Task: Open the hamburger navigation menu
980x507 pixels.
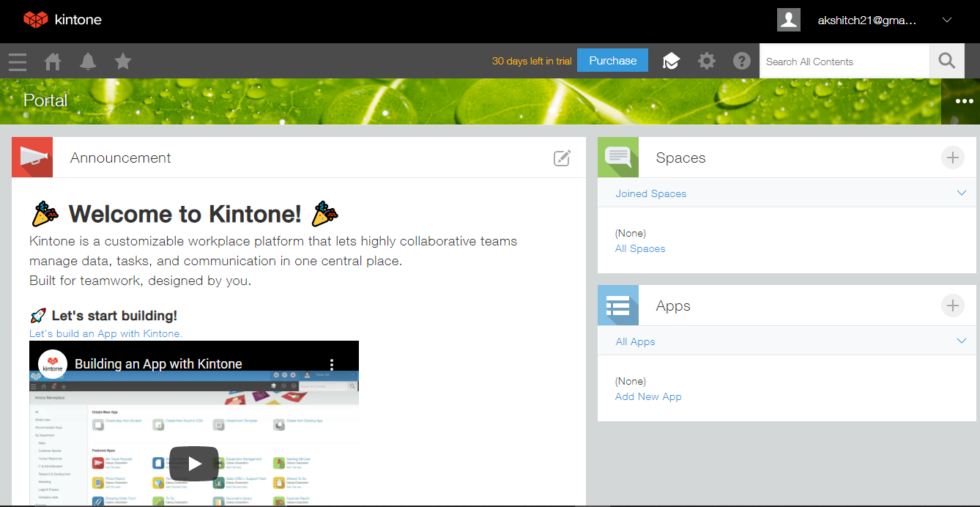Action: tap(18, 62)
